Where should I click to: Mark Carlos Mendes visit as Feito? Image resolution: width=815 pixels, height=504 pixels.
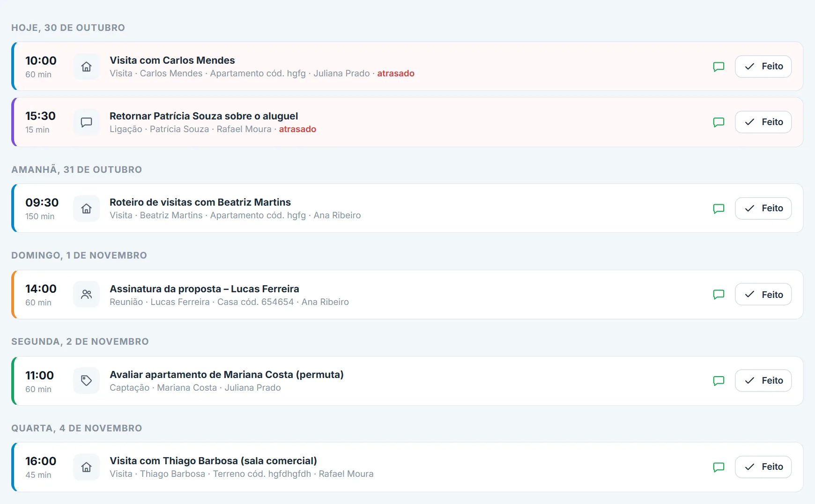coord(763,67)
